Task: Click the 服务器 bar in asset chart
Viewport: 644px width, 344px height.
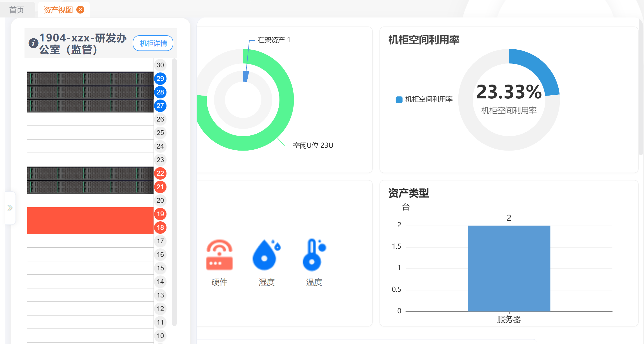Action: 509,268
